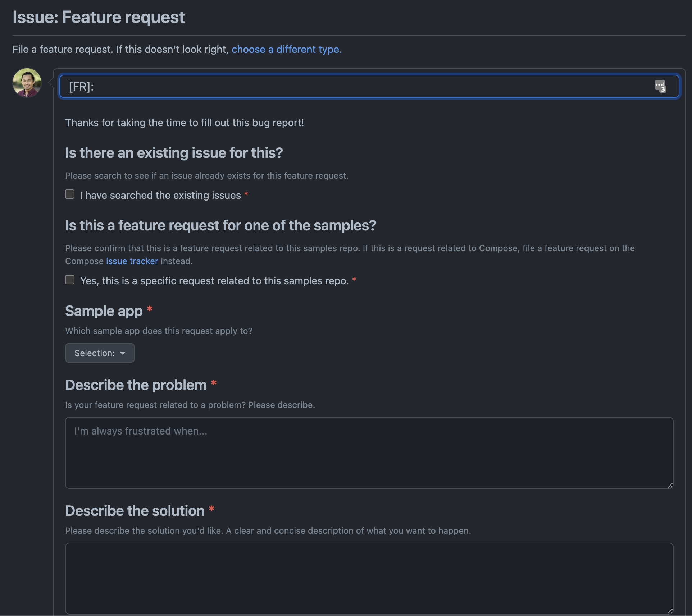Click the 'Sample app' section heading
Screen dimensions: 692x616
pyautogui.click(x=104, y=311)
